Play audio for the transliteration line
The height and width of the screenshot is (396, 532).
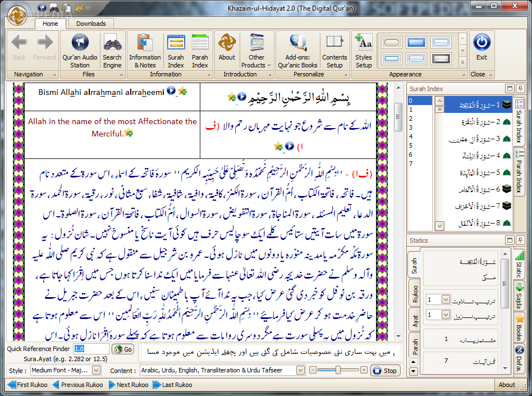171,90
